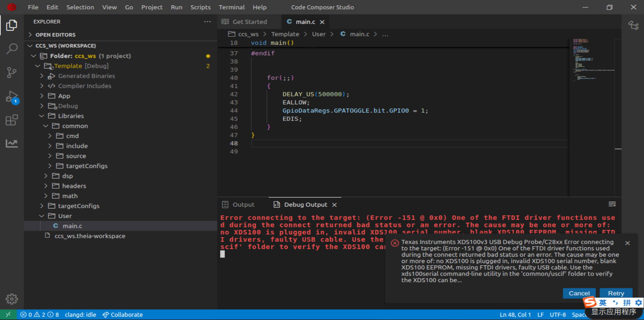Image resolution: width=644 pixels, height=320 pixels.
Task: Open Explorer's more actions ellipsis
Action: (x=207, y=22)
